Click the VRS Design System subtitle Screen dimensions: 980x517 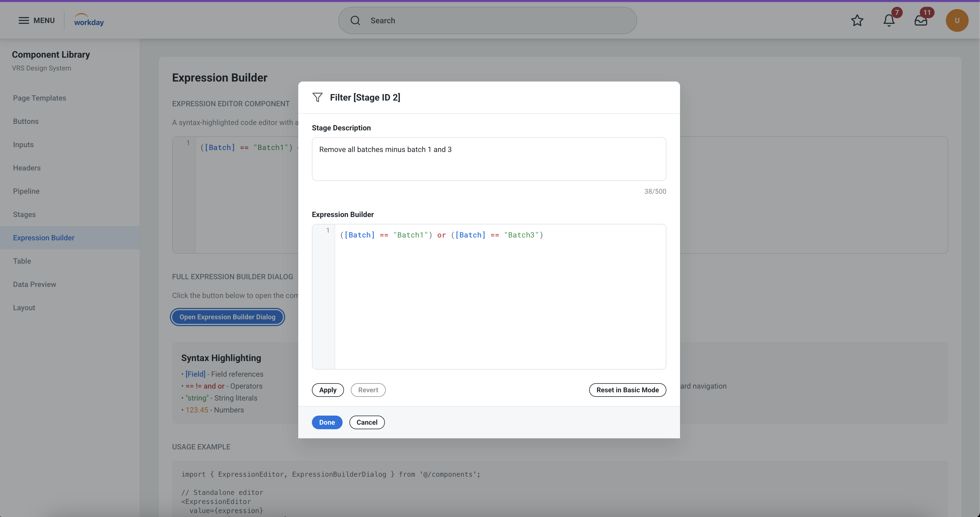[41, 68]
